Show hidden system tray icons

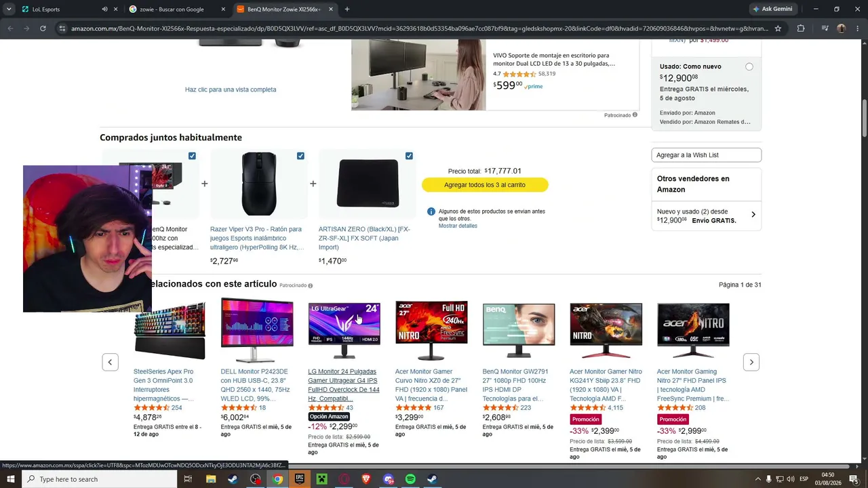pos(758,479)
